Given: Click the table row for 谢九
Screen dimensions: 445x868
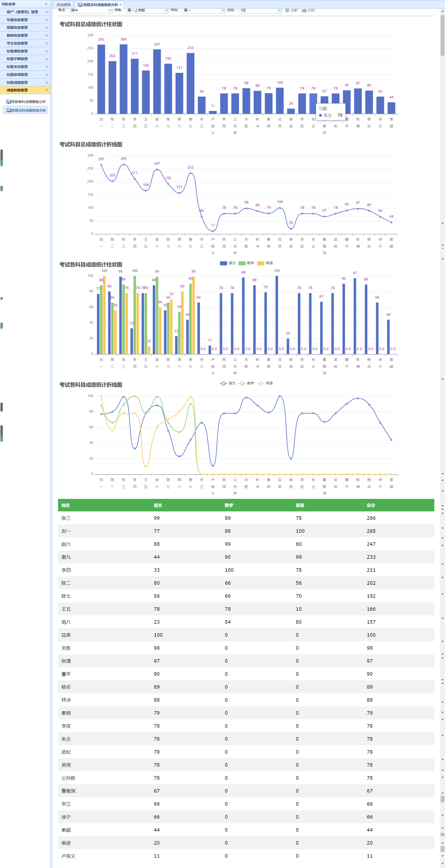Looking at the screenshot, I should click(x=246, y=557).
